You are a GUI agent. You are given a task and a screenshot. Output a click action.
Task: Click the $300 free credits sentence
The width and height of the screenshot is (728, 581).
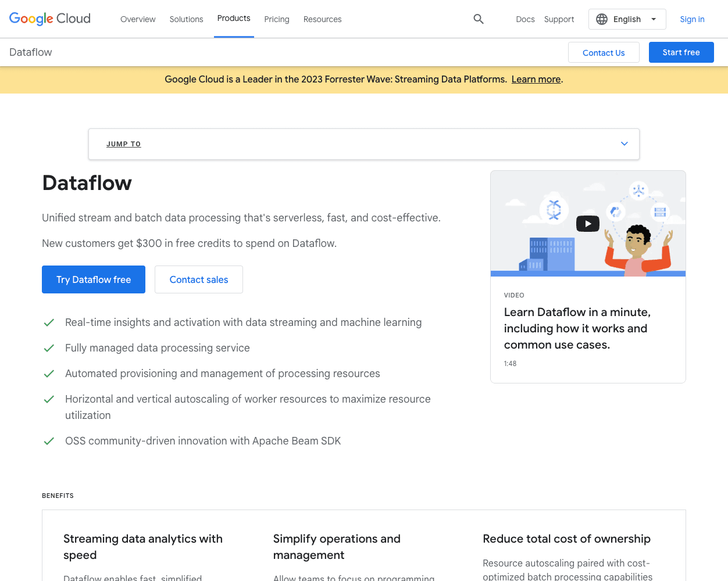pyautogui.click(x=189, y=243)
